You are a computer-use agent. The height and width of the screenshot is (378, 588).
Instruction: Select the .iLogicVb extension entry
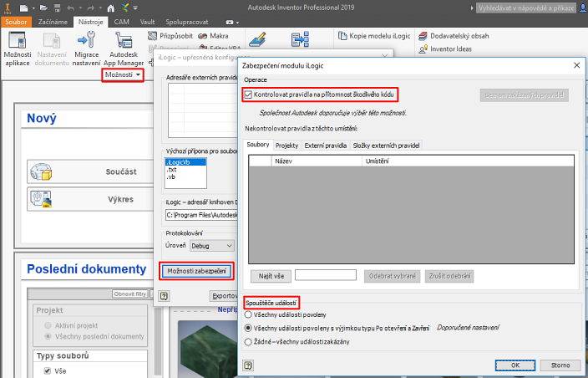185,162
